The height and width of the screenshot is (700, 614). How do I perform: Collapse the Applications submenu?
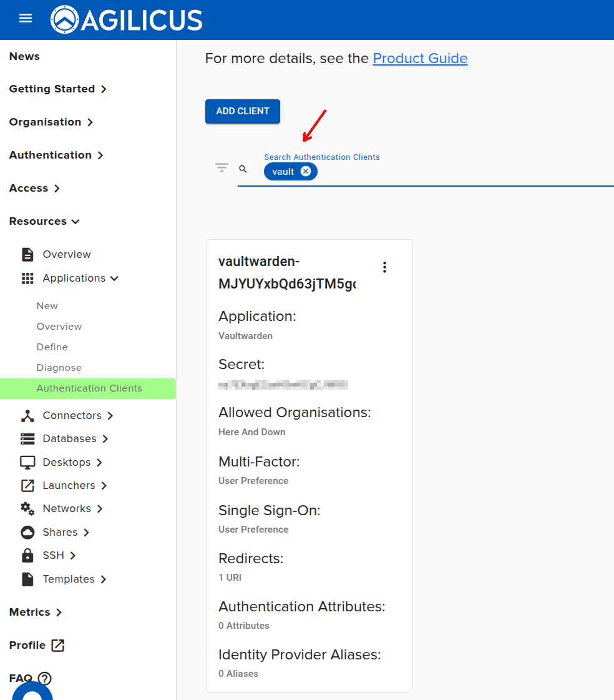pyautogui.click(x=80, y=278)
